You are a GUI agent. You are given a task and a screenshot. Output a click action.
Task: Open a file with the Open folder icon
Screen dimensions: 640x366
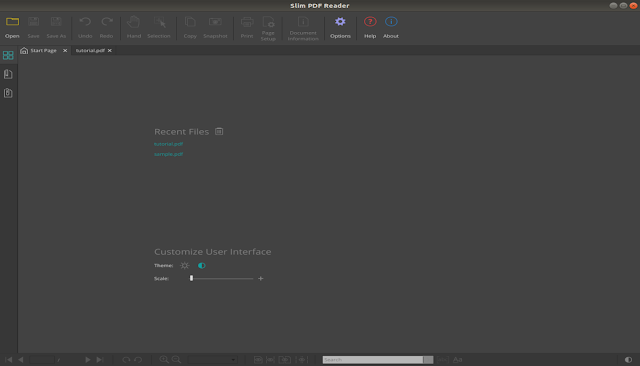[12, 22]
